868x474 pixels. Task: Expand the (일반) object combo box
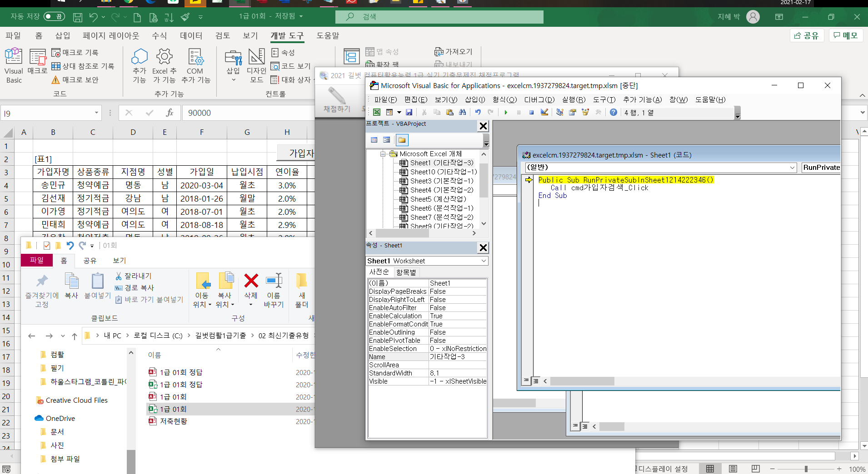(792, 168)
